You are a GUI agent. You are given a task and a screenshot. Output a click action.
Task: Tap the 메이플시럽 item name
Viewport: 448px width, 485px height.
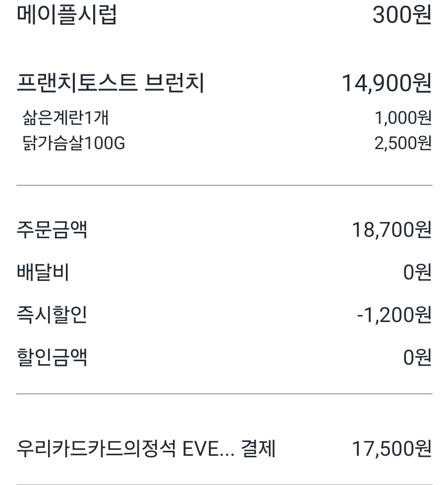[67, 15]
